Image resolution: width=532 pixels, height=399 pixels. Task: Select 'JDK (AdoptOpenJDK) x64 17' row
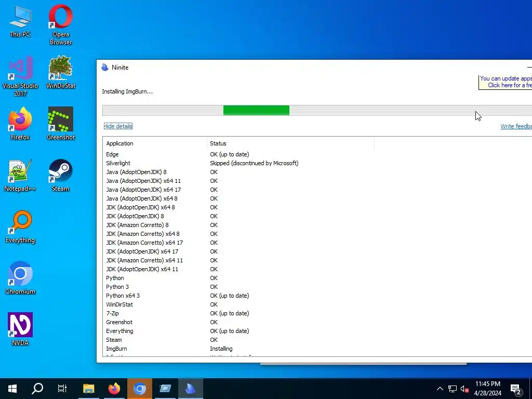(x=317, y=251)
